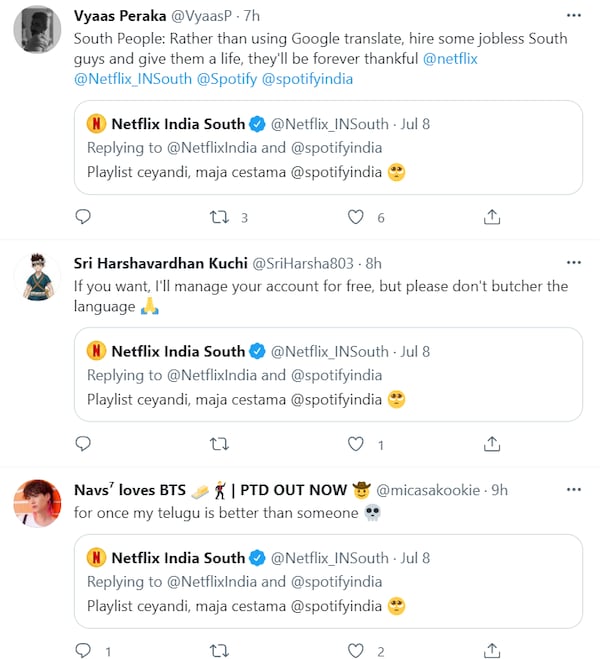Visit the @netflix mention link

pyautogui.click(x=451, y=58)
